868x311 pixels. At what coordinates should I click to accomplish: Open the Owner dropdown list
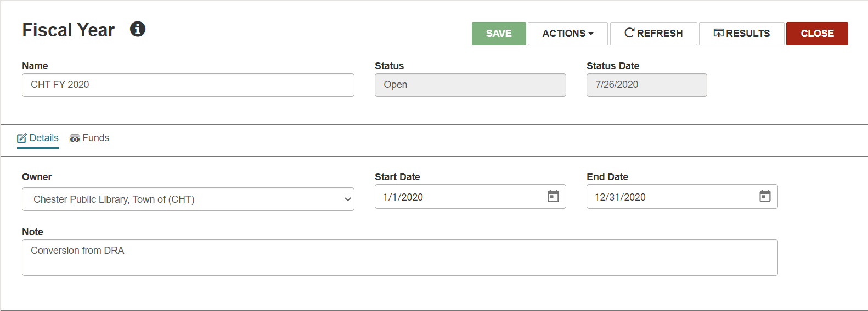click(x=188, y=199)
